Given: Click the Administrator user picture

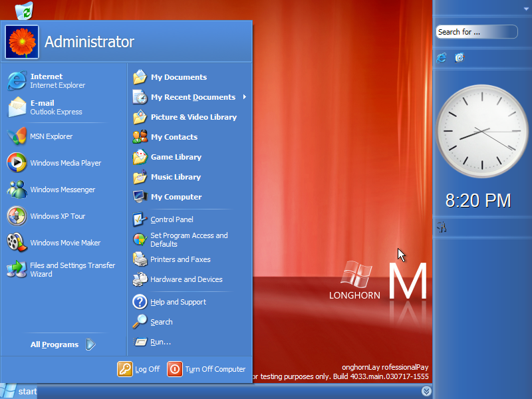Looking at the screenshot, I should [x=22, y=42].
